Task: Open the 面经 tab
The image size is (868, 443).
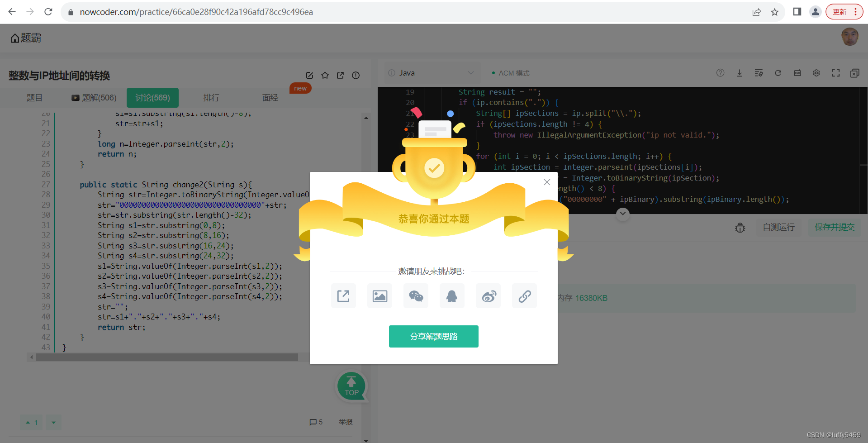Action: [x=270, y=98]
